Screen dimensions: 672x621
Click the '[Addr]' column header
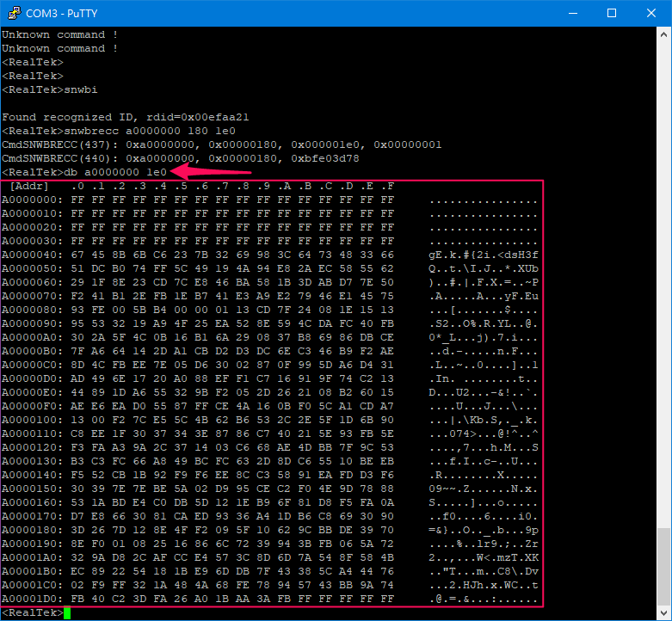[x=28, y=186]
